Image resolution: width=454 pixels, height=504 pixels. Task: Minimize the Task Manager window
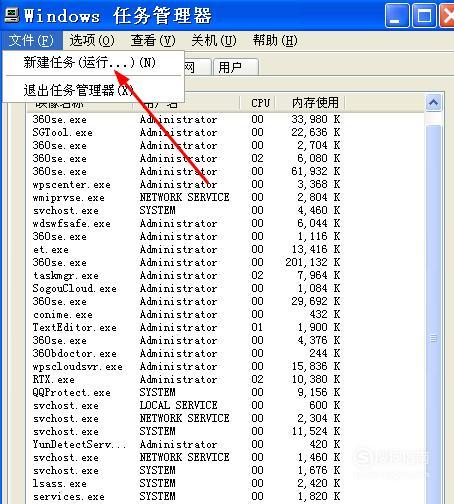tap(397, 16)
